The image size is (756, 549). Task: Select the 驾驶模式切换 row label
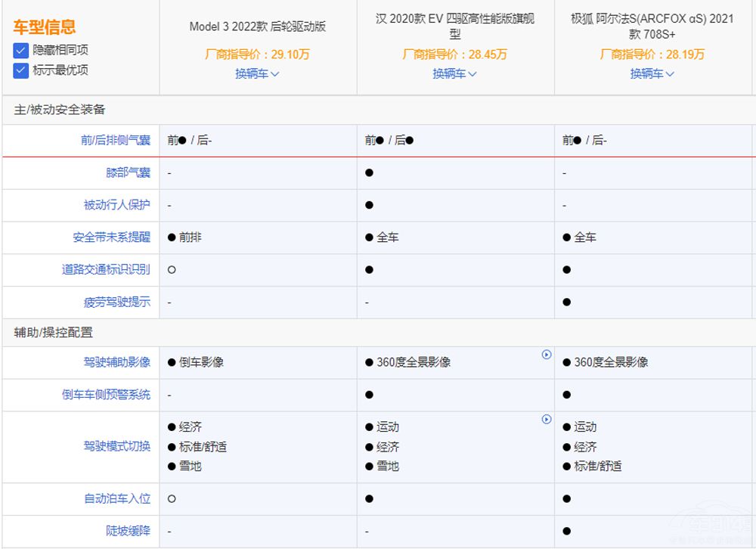click(116, 446)
